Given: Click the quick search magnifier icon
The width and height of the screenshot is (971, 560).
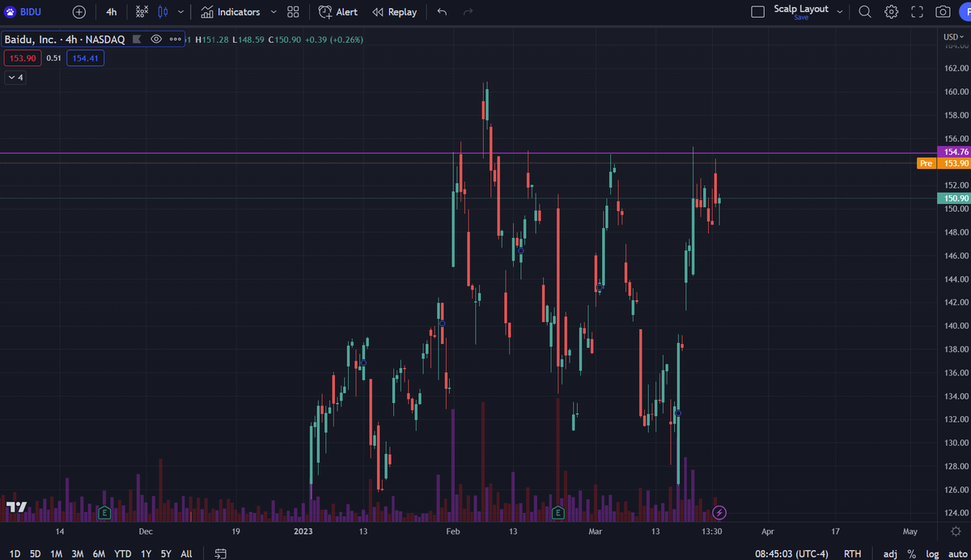Looking at the screenshot, I should tap(865, 11).
